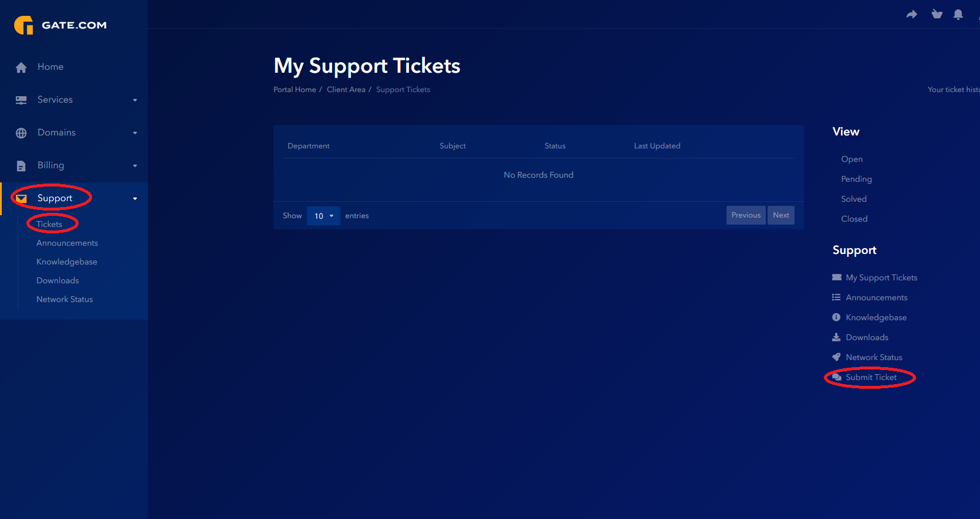Screen dimensions: 980x519
Task: Select Tickets in the Support submenu
Action: (x=49, y=224)
